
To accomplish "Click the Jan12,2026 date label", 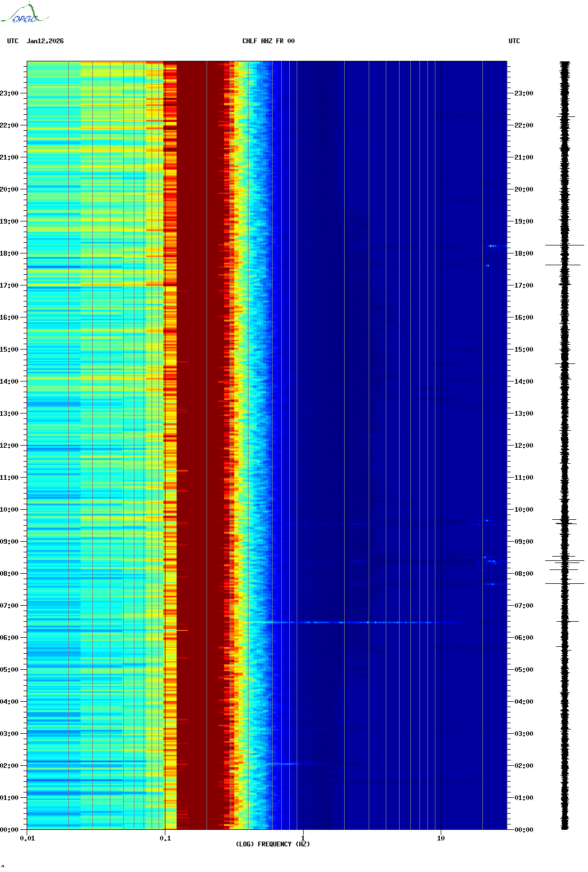I will [x=45, y=41].
